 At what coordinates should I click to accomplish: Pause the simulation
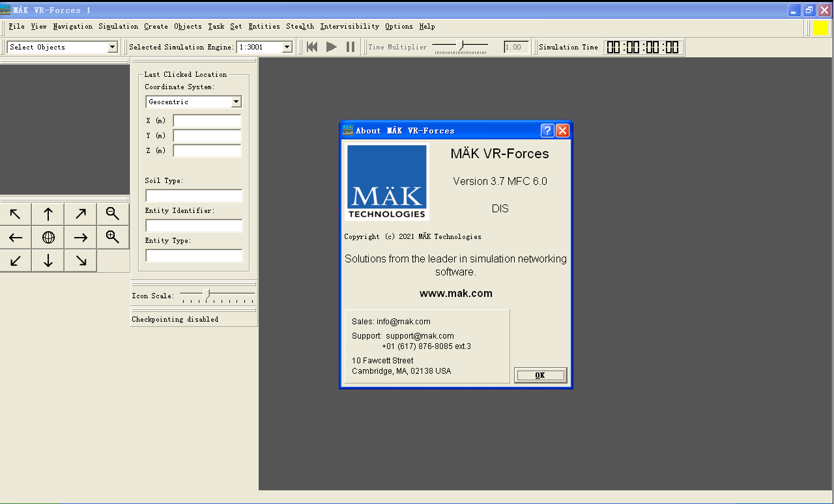(351, 46)
